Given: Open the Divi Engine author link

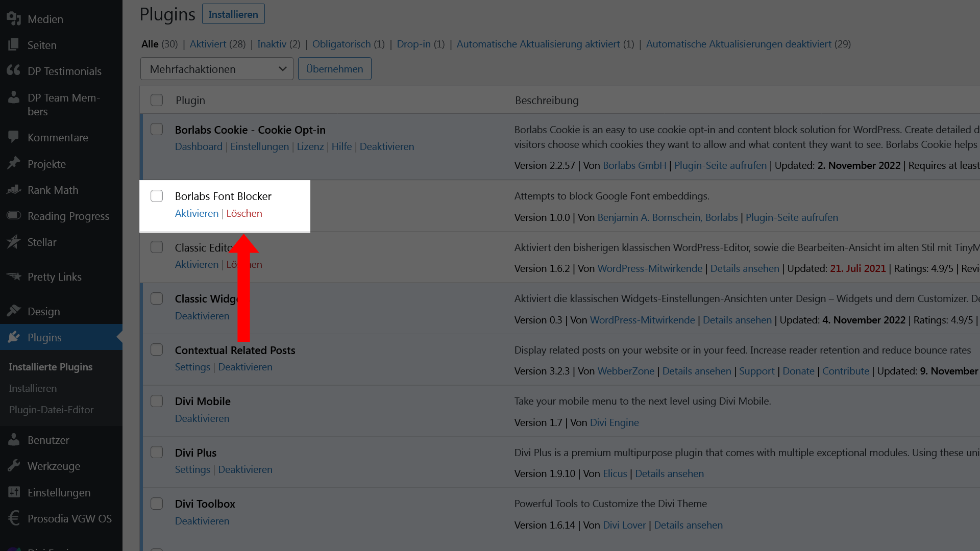Looking at the screenshot, I should [x=615, y=422].
